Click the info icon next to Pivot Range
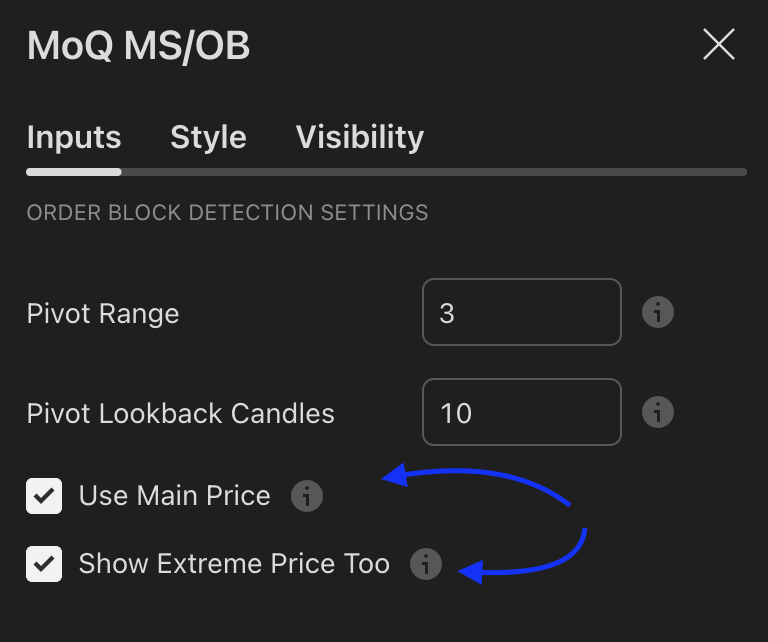Viewport: 768px width, 642px height. 657,313
